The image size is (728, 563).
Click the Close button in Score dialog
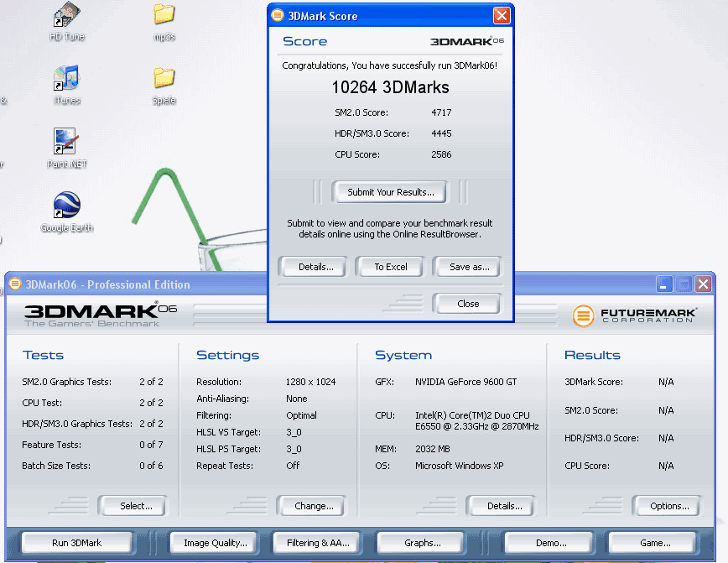[x=467, y=304]
